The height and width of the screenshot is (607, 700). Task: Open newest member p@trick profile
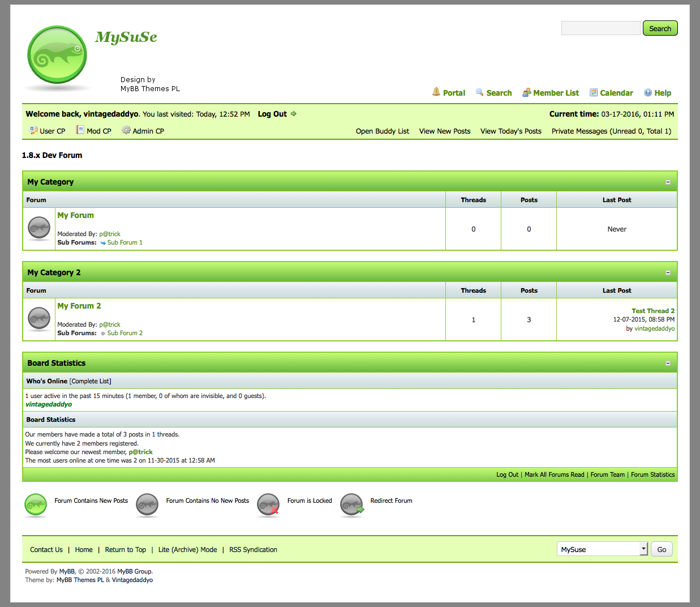point(140,452)
